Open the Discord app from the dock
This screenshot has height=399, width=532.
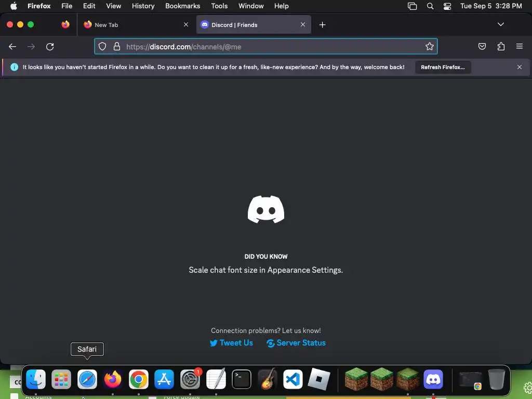coord(433,379)
